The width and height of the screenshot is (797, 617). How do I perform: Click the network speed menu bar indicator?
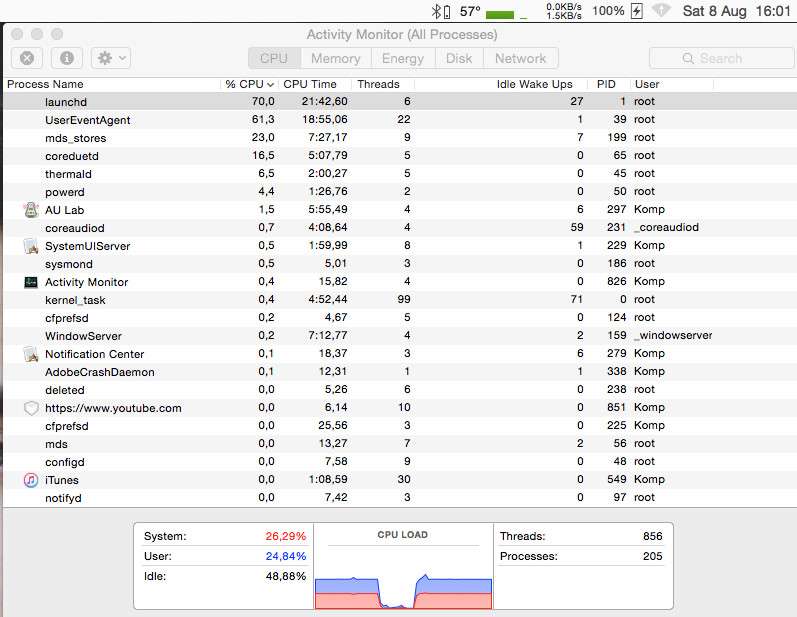(x=564, y=11)
